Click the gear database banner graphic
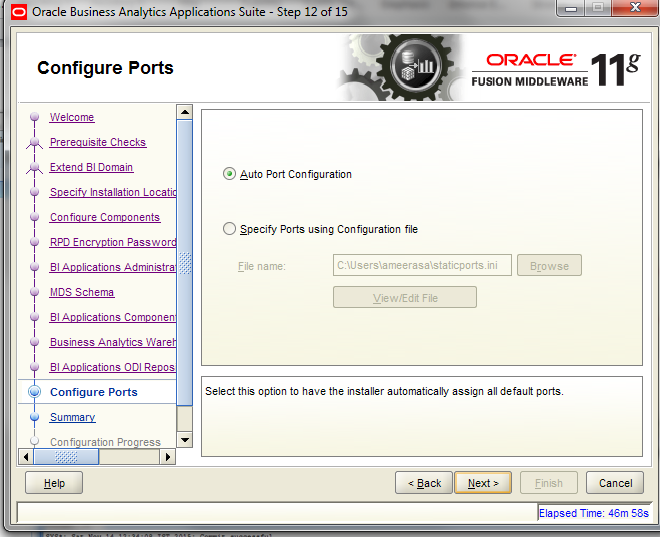660x537 pixels. point(402,67)
